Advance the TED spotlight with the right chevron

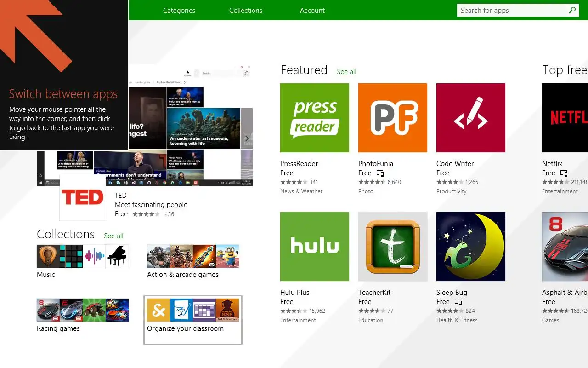247,138
